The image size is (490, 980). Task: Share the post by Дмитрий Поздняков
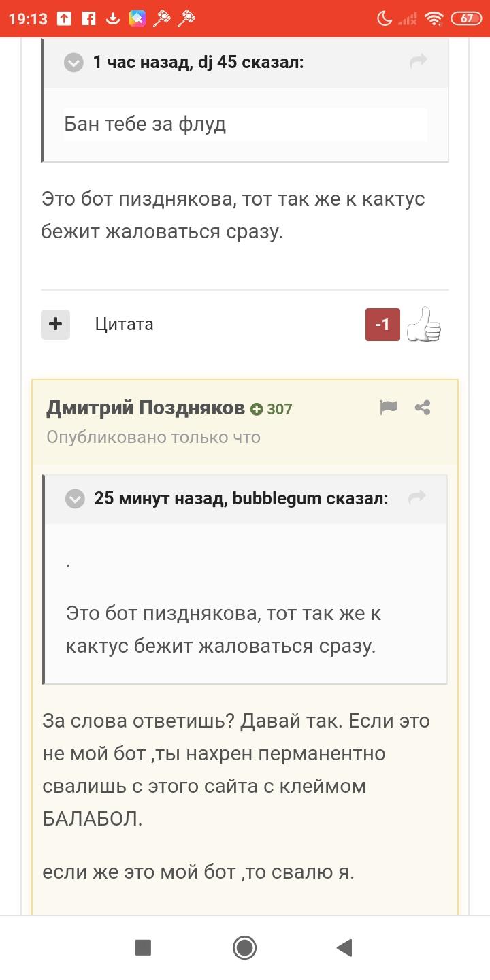tap(423, 408)
